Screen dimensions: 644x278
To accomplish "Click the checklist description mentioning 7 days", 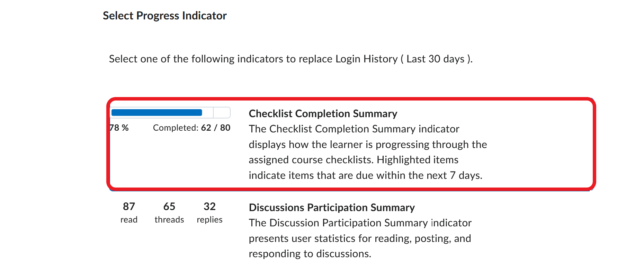I will point(366,175).
